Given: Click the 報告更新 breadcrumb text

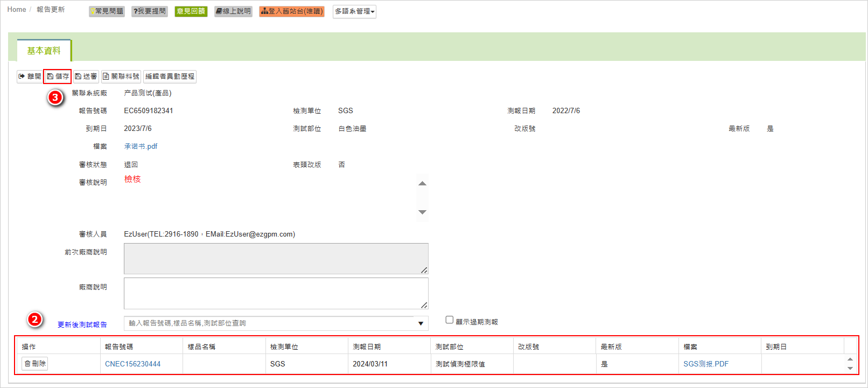Looking at the screenshot, I should [51, 10].
